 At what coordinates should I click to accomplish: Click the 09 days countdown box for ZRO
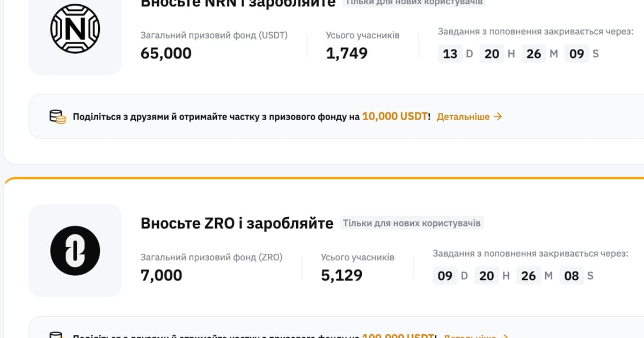(445, 275)
